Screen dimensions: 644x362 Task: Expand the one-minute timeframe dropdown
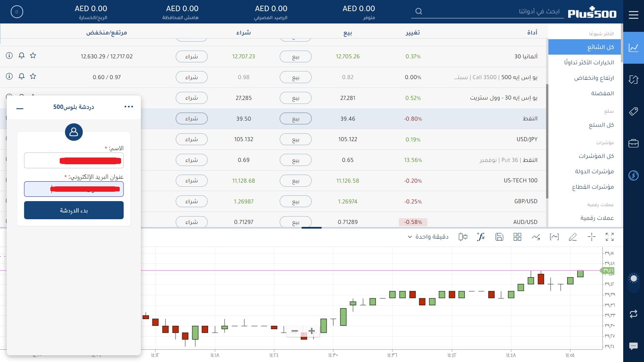coord(428,237)
